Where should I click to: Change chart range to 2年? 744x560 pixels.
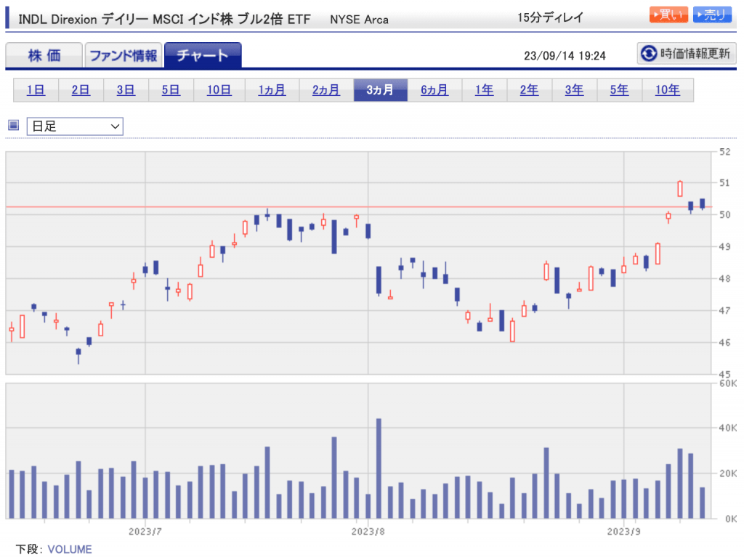530,90
